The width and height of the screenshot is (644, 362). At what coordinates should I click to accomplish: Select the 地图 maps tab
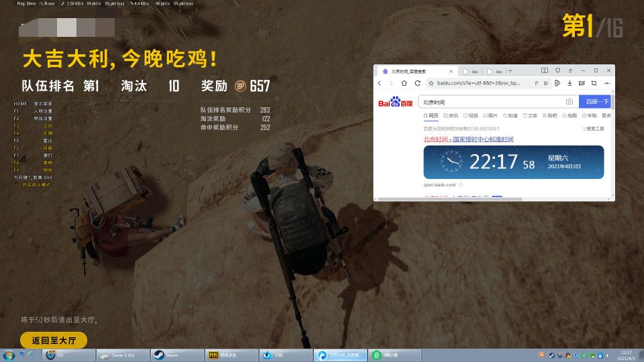tap(570, 116)
